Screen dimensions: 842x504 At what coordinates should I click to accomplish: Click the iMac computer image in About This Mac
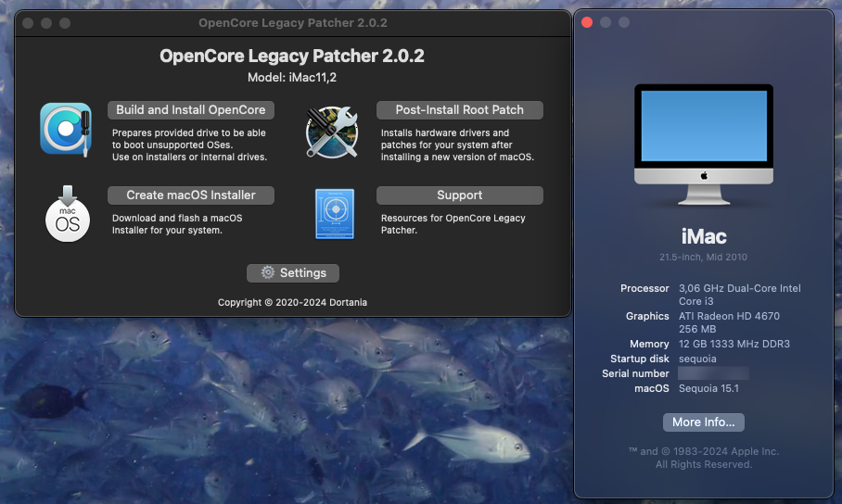(x=704, y=145)
